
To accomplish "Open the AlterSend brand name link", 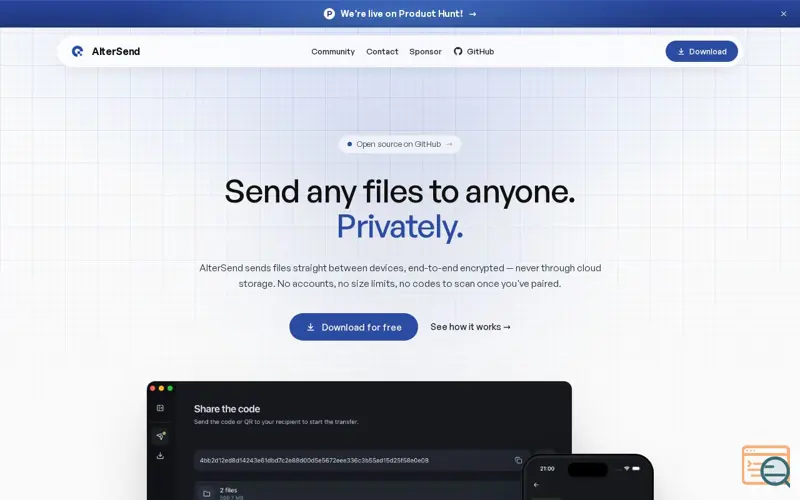I will [x=116, y=51].
